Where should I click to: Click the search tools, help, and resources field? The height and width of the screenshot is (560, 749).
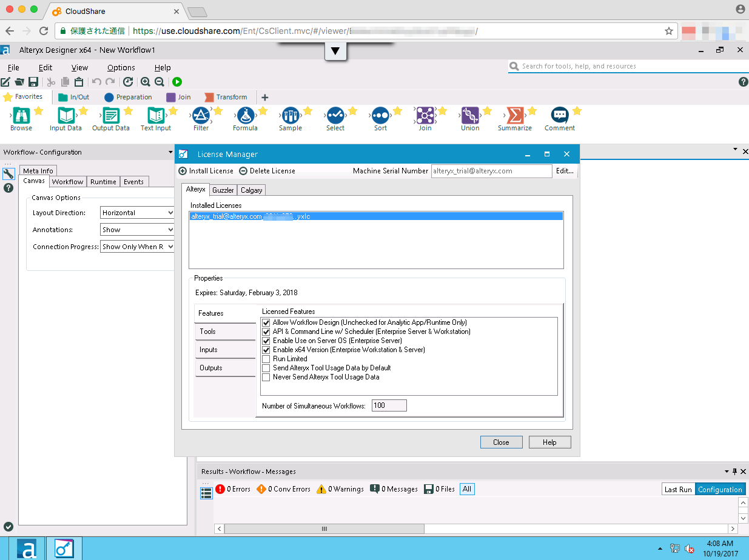(627, 66)
